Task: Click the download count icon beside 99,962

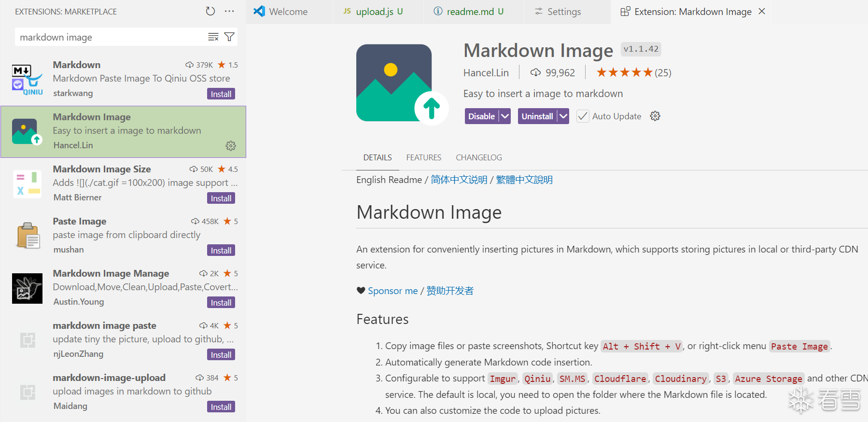Action: point(535,72)
